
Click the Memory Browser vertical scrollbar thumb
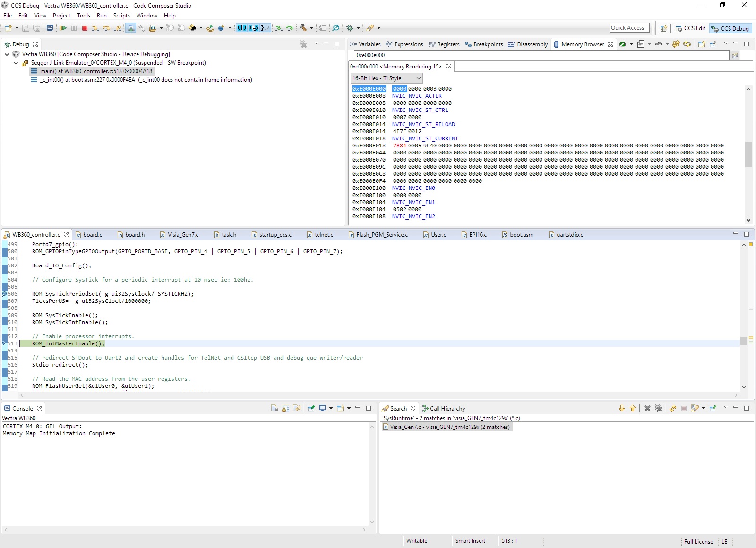[748, 154]
